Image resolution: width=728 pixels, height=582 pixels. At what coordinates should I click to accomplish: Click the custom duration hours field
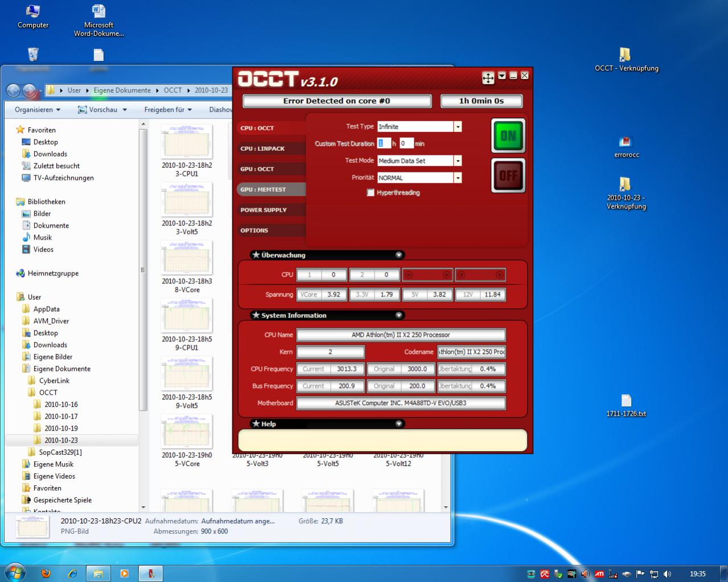click(x=384, y=143)
